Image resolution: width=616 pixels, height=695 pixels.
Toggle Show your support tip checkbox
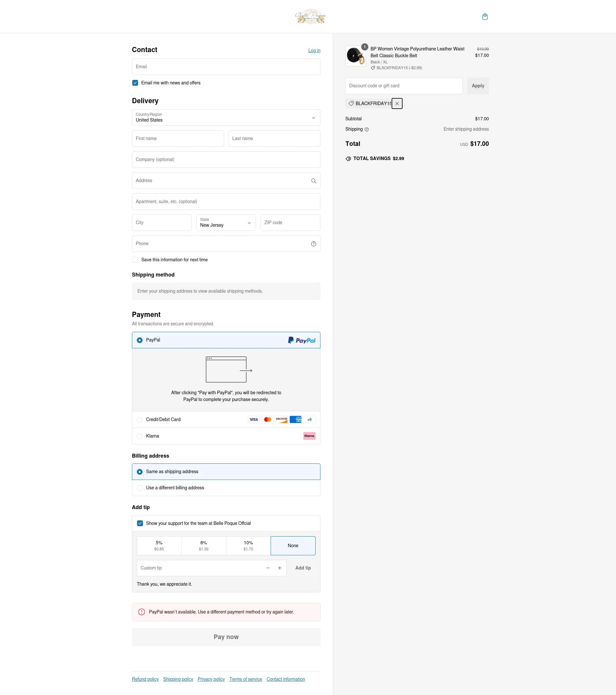tap(140, 523)
